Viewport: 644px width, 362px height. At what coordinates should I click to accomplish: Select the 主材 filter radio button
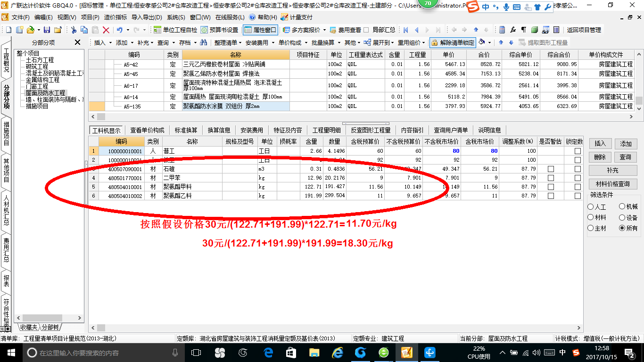coord(591,228)
